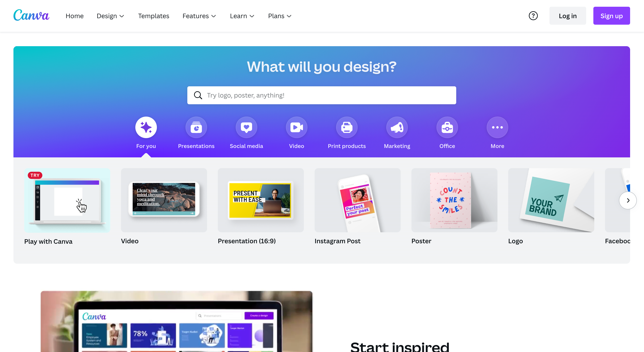Select the Video camera category icon
Viewport: 644px width, 352px height.
click(x=296, y=127)
